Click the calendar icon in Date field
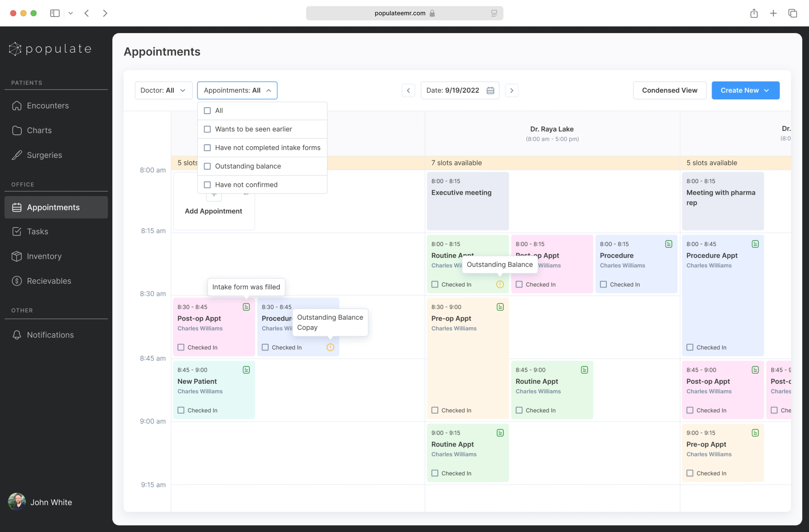Viewport: 809px width, 532px height. pos(490,91)
